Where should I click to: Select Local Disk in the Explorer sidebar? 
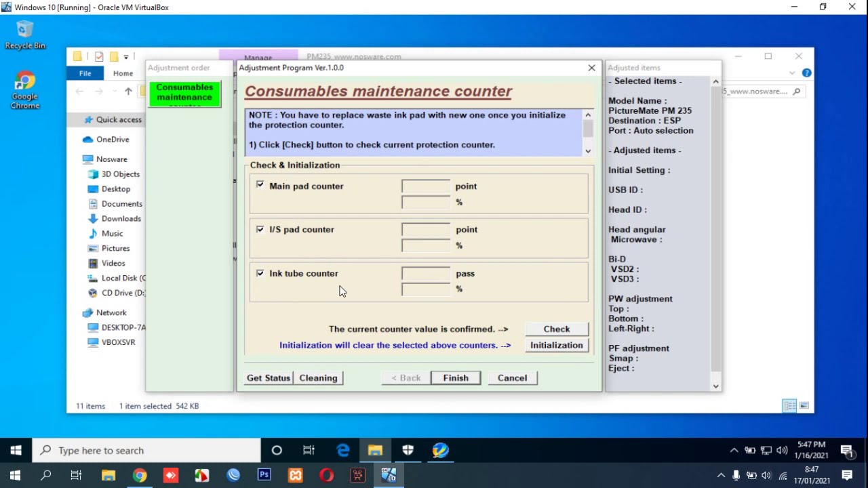(117, 278)
